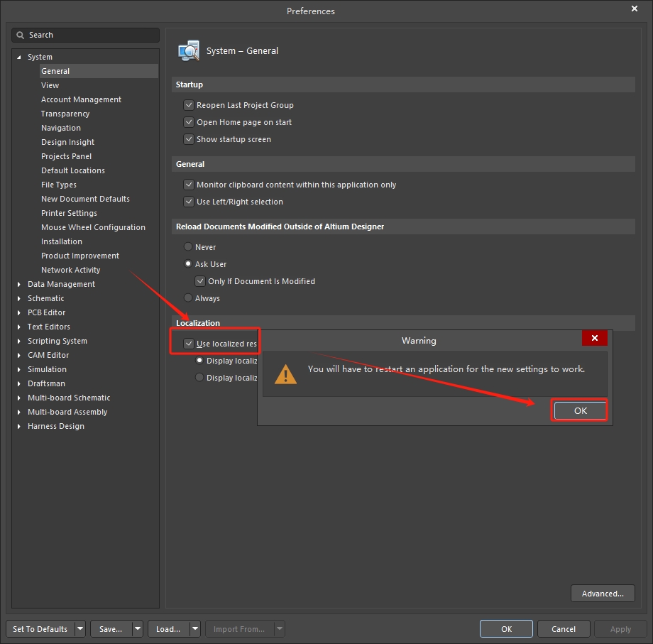This screenshot has width=653, height=644.
Task: Expand the Multi-board Assembly node
Action: (18, 412)
